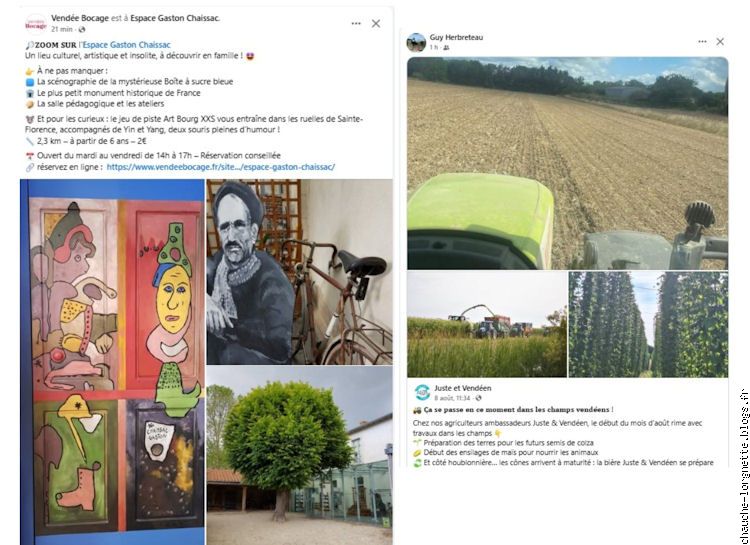Dismiss Guy Herbreteau post with X

click(x=720, y=42)
